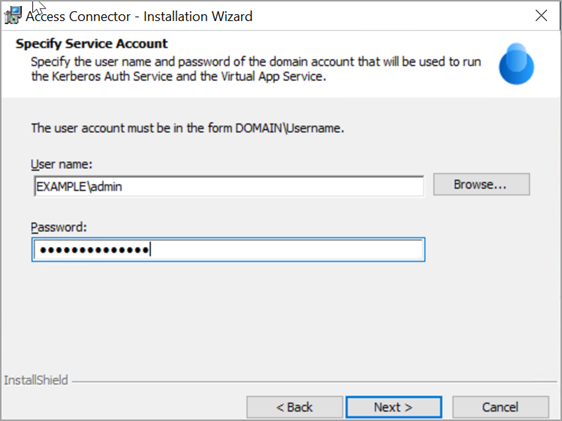Click the blue circular product logo

tap(516, 64)
